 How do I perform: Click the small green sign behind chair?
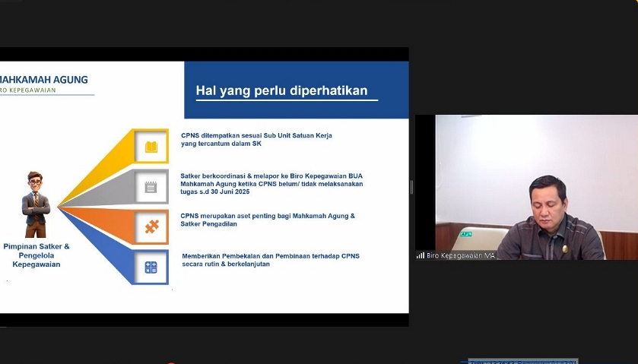(x=465, y=234)
